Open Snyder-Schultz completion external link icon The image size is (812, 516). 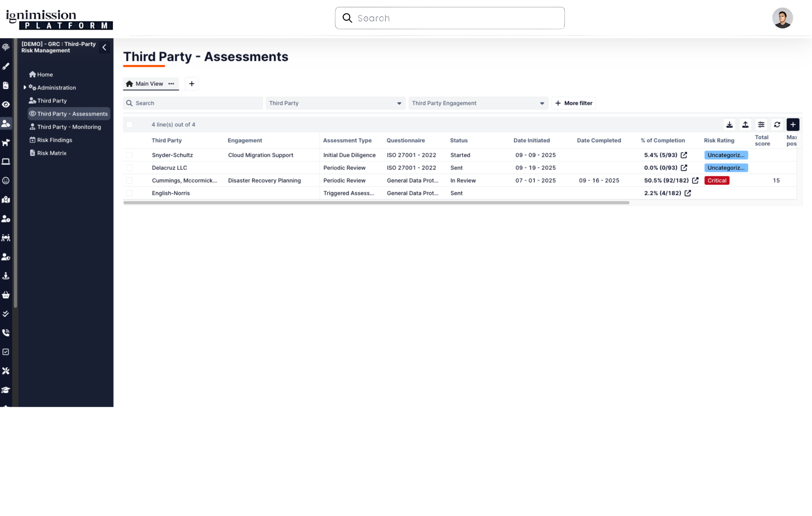(x=684, y=155)
